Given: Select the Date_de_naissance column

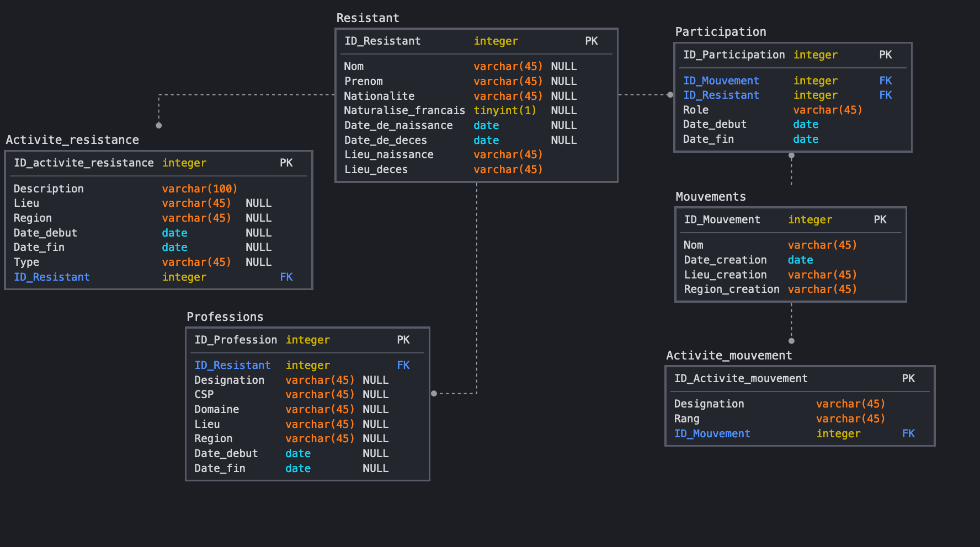Looking at the screenshot, I should [476, 125].
